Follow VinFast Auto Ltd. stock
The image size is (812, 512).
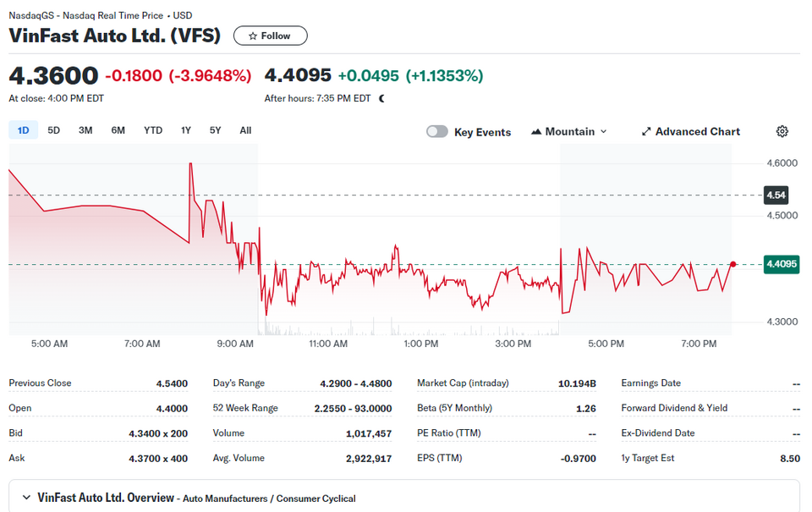tap(271, 36)
